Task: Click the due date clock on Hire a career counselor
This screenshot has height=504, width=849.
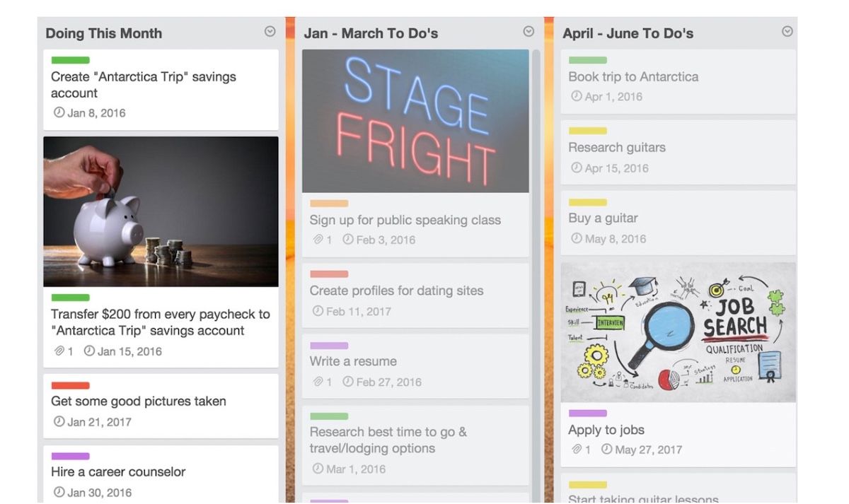Action: [59, 492]
